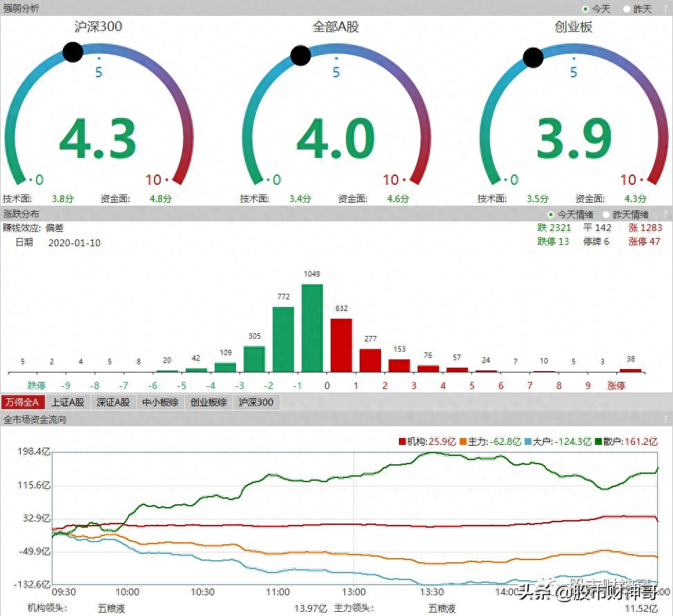Viewport: 673px width, 616px height.
Task: Select the 昨天 radio button in 强弱分析
Action: [x=627, y=8]
